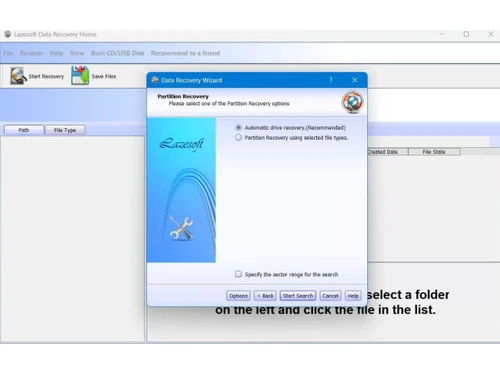Click the question mark help icon in wizard title bar

(331, 80)
